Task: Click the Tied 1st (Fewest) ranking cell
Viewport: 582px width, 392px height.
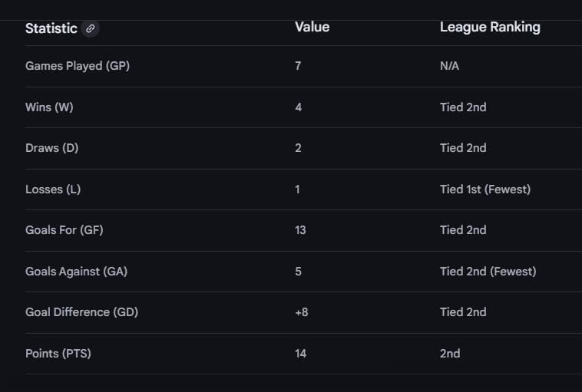Action: click(x=485, y=189)
